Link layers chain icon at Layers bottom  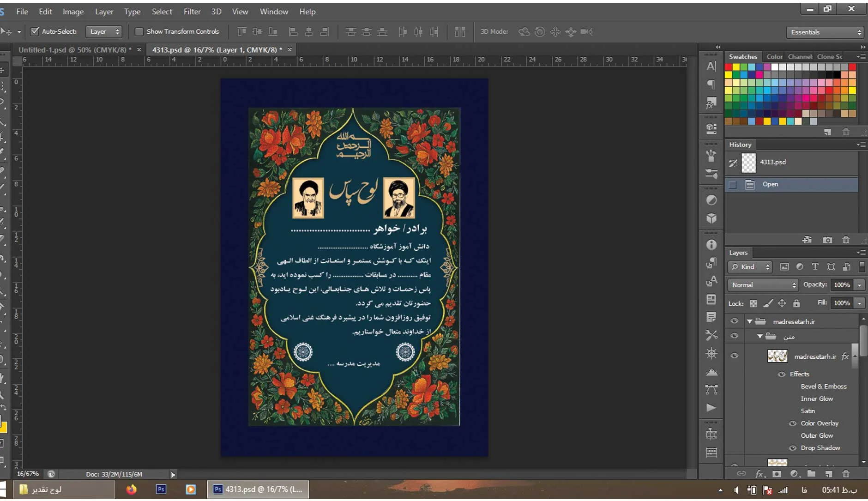741,474
